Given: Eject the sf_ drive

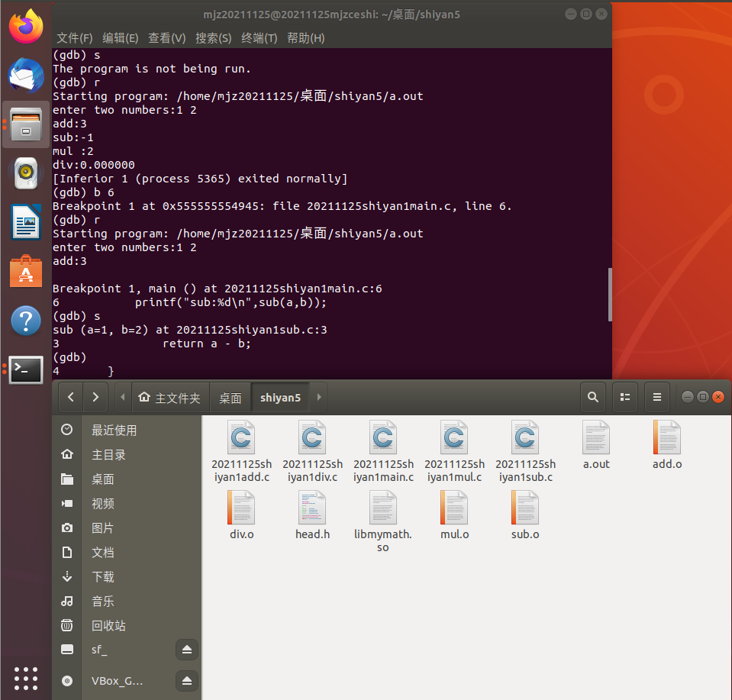Looking at the screenshot, I should coord(187,650).
